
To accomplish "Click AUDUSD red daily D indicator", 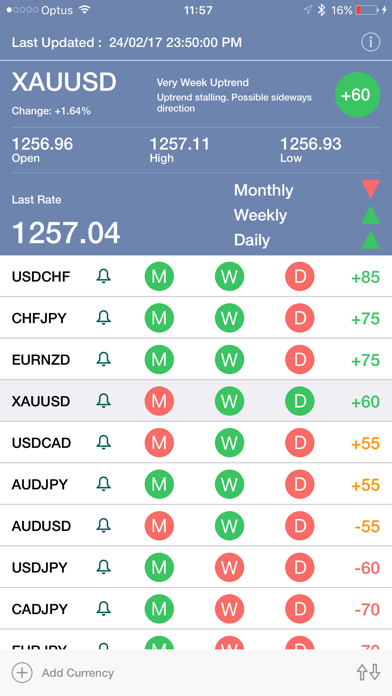I will coord(300,526).
